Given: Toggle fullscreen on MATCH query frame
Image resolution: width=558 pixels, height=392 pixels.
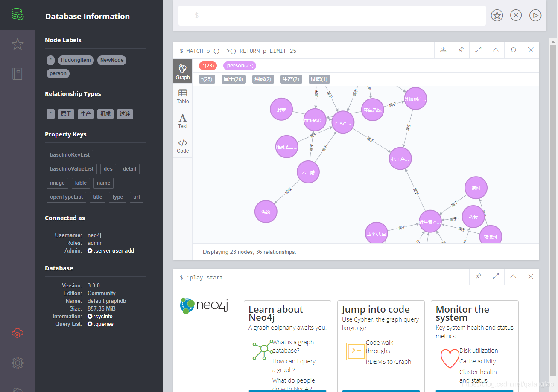Looking at the screenshot, I should 478,50.
